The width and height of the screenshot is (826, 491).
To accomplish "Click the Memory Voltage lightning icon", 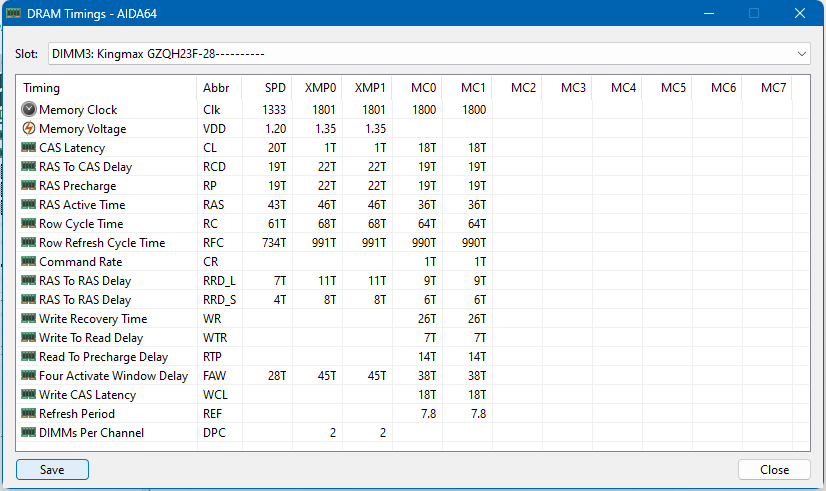I will [x=28, y=129].
